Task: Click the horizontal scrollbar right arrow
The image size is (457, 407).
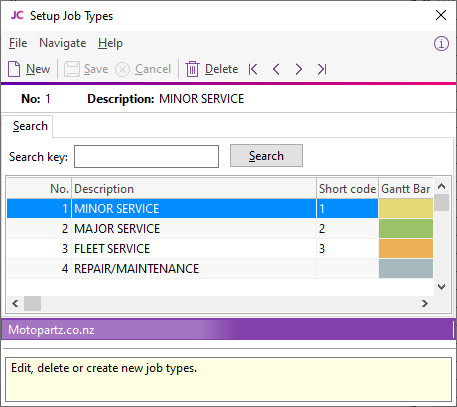Action: pyautogui.click(x=425, y=303)
